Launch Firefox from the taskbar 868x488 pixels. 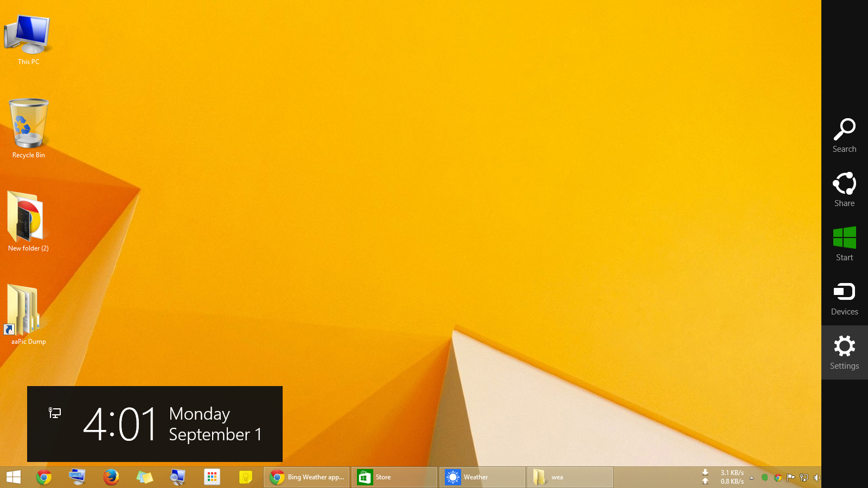click(111, 477)
